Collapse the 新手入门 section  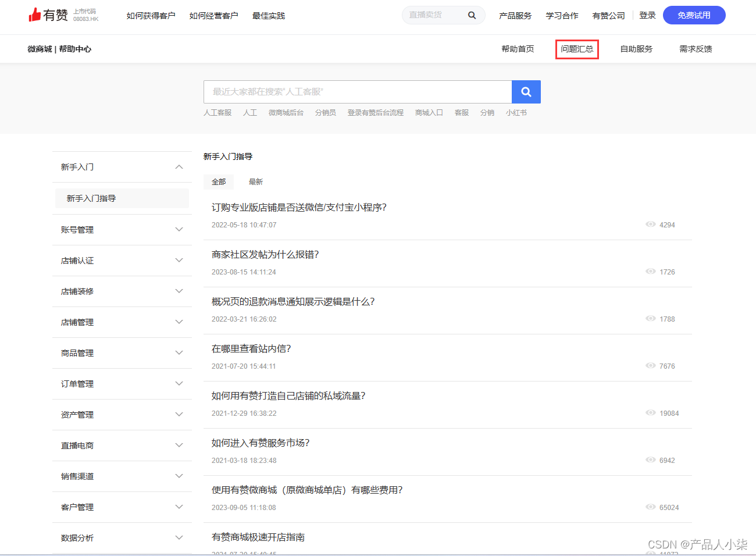pos(122,167)
